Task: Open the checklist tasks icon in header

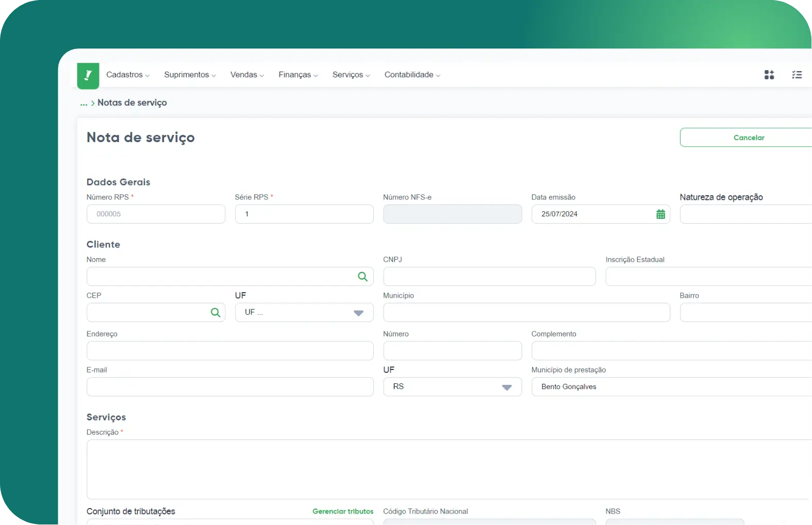Action: click(x=797, y=75)
